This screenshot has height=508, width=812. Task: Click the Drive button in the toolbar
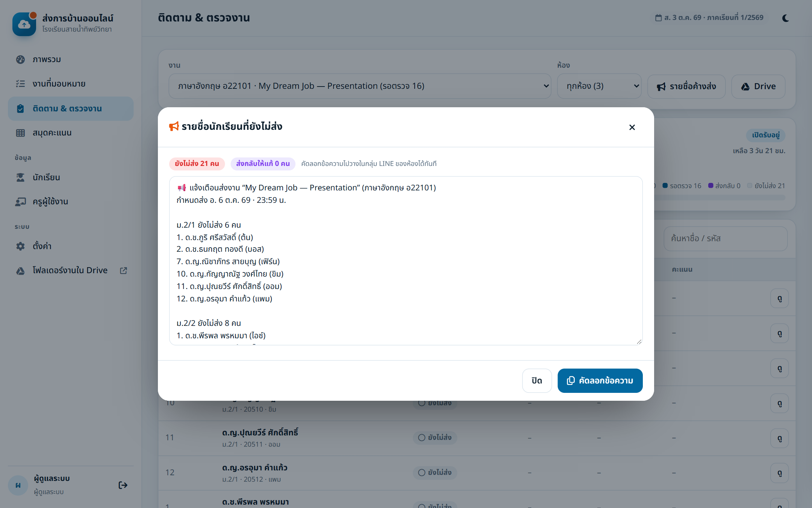[758, 87]
